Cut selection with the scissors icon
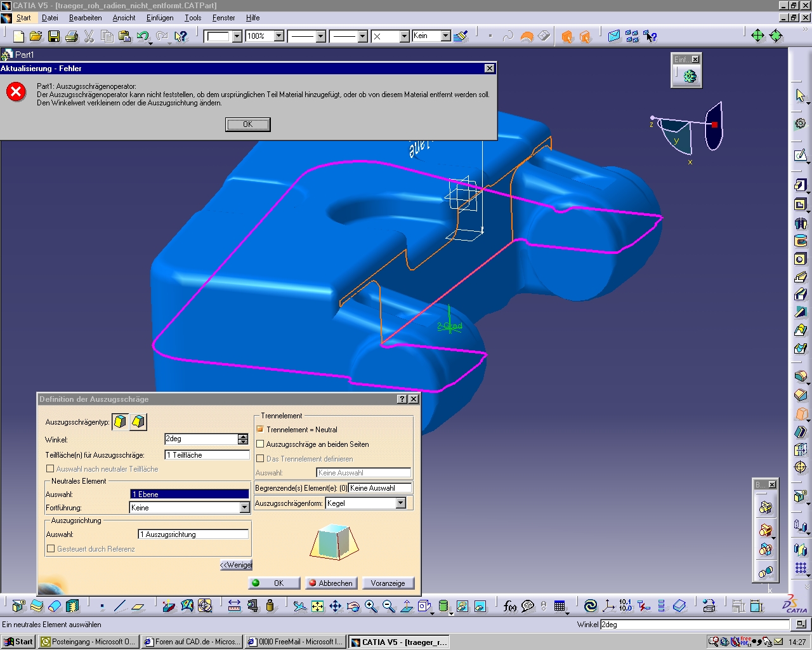This screenshot has width=812, height=650. pos(89,36)
